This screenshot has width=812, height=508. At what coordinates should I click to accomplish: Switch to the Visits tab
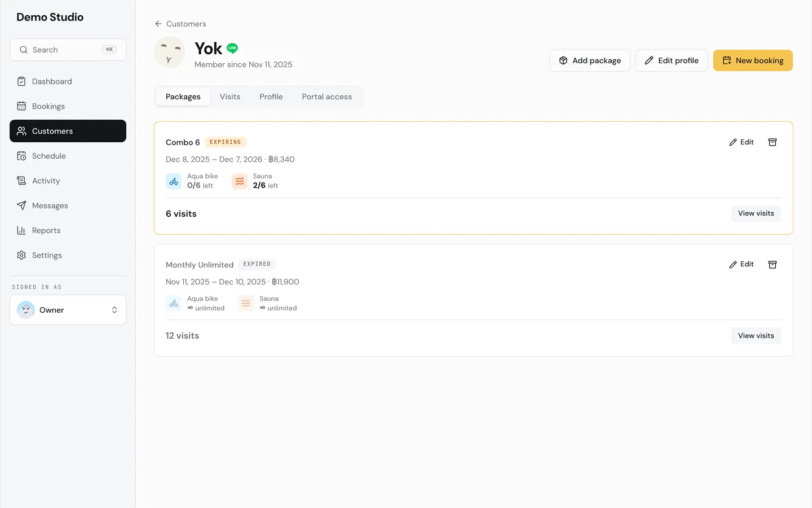[x=230, y=97]
